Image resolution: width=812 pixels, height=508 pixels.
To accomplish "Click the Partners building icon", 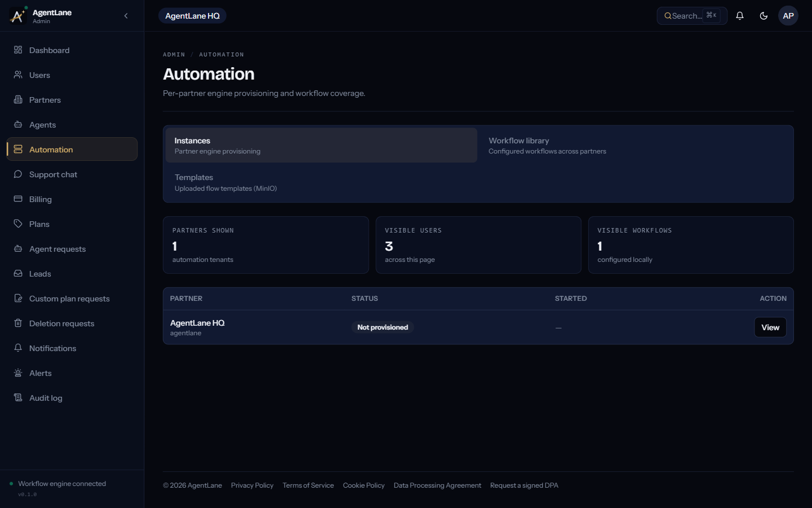I will pyautogui.click(x=18, y=100).
